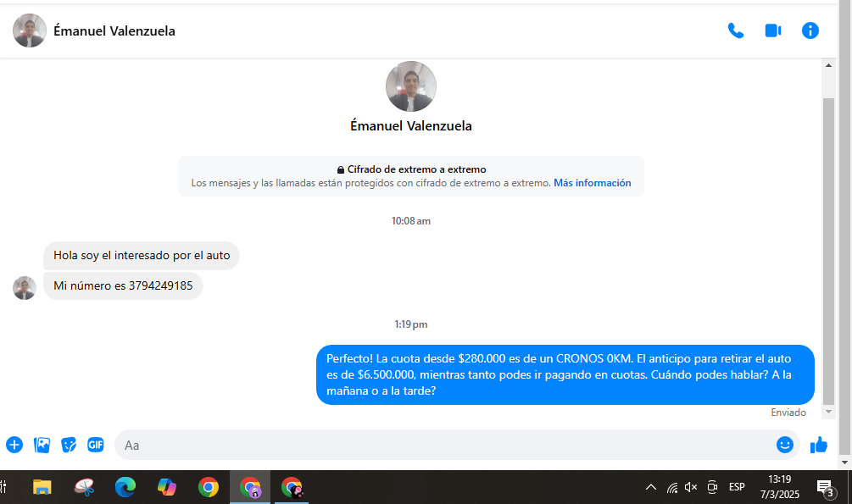Choose a sticker from the sticker icon
852x504 pixels.
pyautogui.click(x=69, y=445)
